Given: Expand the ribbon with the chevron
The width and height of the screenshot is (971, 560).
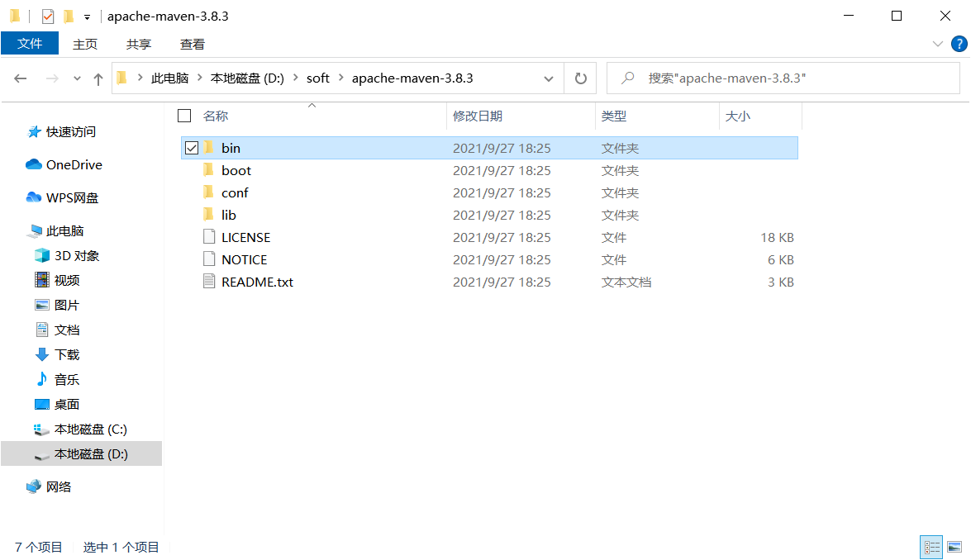Looking at the screenshot, I should click(x=938, y=44).
